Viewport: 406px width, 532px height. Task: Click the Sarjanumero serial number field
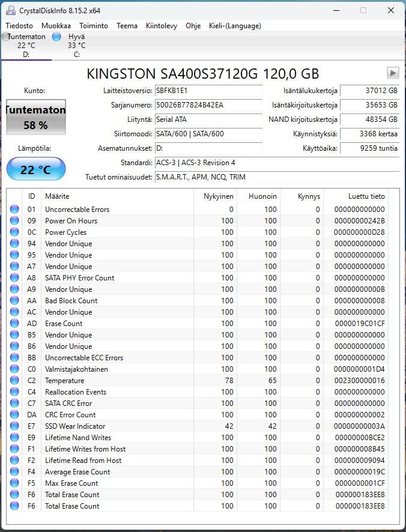pyautogui.click(x=208, y=105)
